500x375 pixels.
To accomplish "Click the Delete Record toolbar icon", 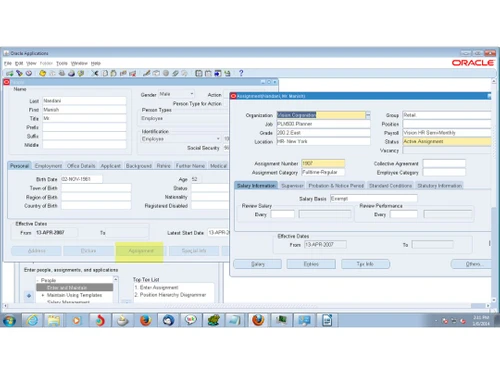I will click(x=133, y=73).
